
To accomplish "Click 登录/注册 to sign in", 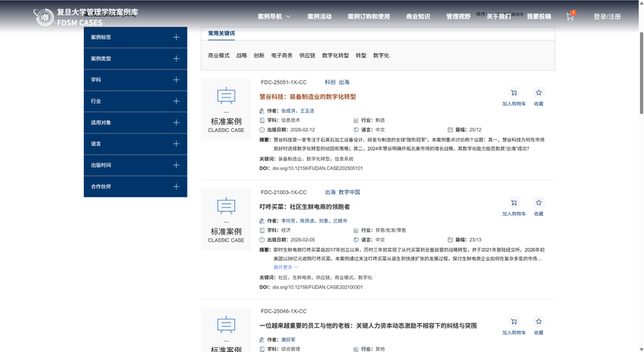I will coord(607,16).
